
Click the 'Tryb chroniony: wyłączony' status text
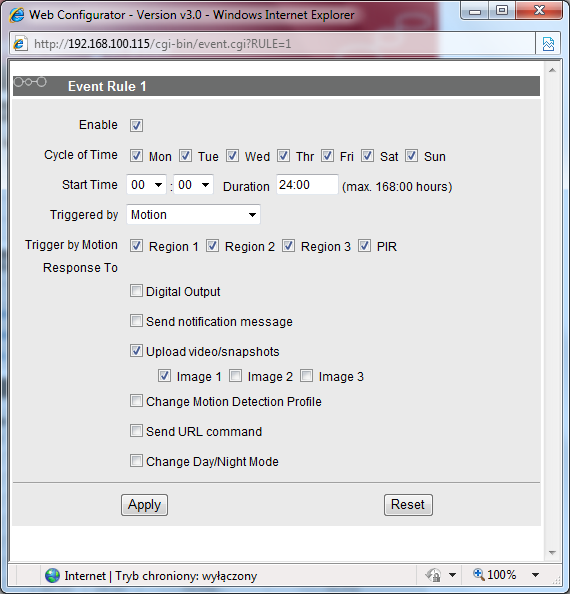click(x=186, y=576)
